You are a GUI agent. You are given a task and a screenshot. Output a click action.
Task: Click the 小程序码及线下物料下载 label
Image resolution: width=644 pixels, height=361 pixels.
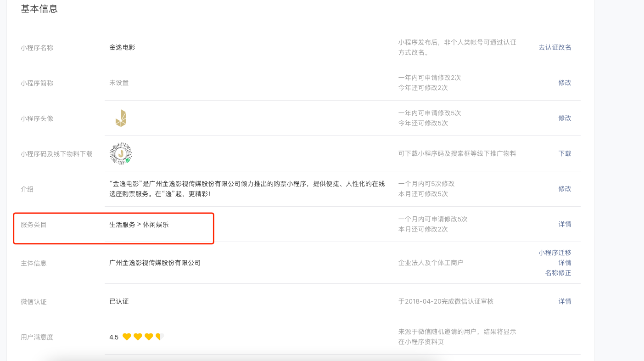[56, 154]
